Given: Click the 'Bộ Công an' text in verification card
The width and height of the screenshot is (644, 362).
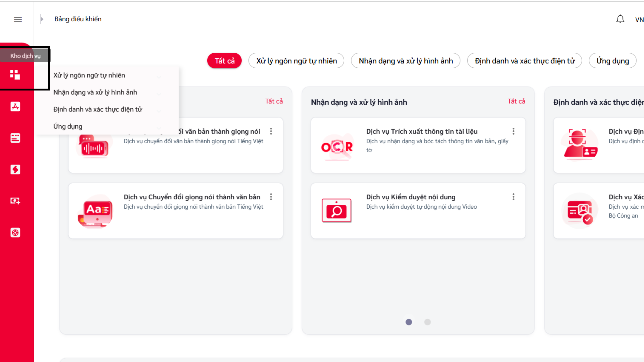Looking at the screenshot, I should pos(623,216).
